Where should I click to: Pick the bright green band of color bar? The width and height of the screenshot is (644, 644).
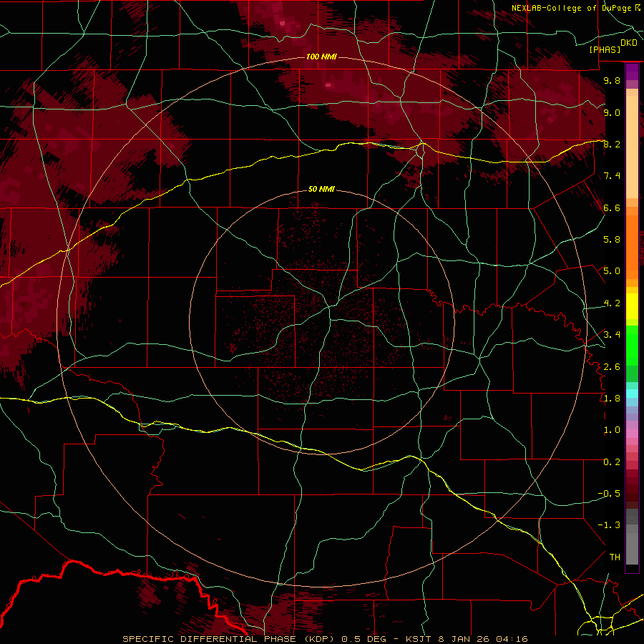pyautogui.click(x=632, y=346)
